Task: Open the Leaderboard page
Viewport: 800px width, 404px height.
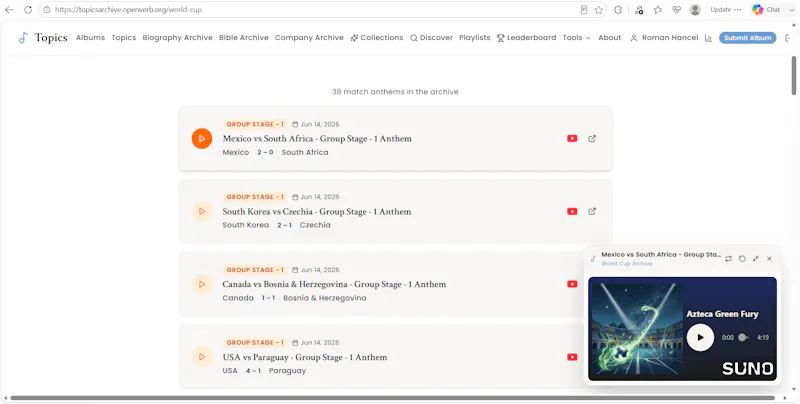Action: click(527, 38)
